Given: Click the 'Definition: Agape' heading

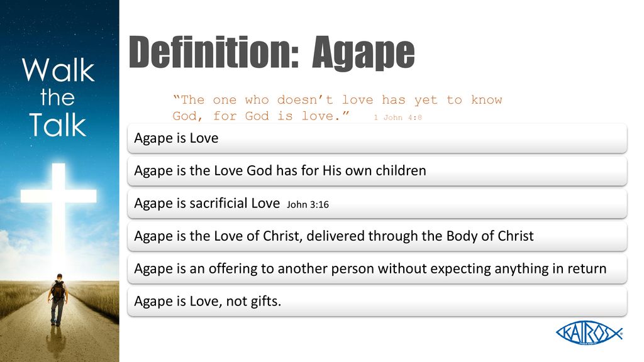Looking at the screenshot, I should pos(272,53).
